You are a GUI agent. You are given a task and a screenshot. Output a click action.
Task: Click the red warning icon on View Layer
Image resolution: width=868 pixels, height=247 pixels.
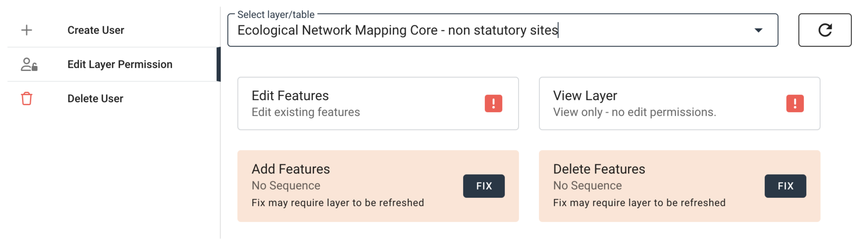[795, 103]
